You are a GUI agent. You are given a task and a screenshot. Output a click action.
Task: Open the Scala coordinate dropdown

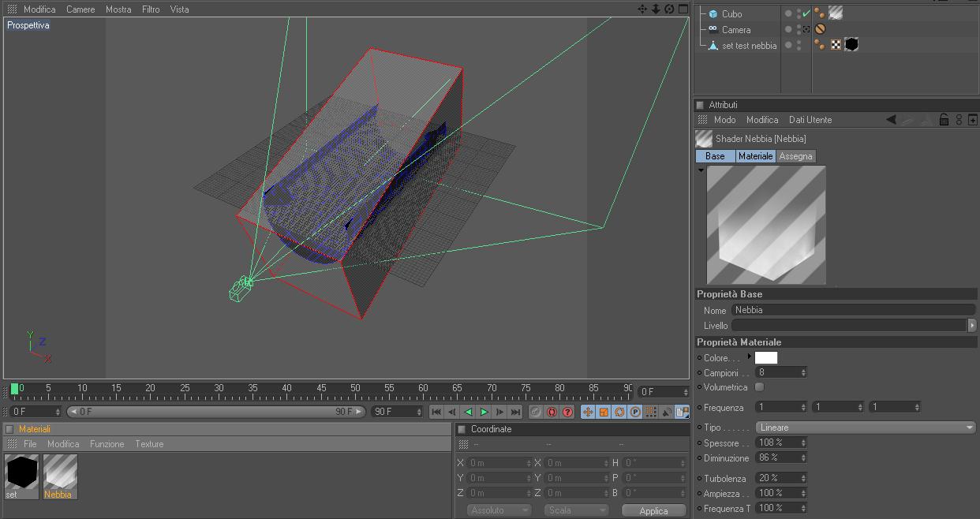click(576, 510)
